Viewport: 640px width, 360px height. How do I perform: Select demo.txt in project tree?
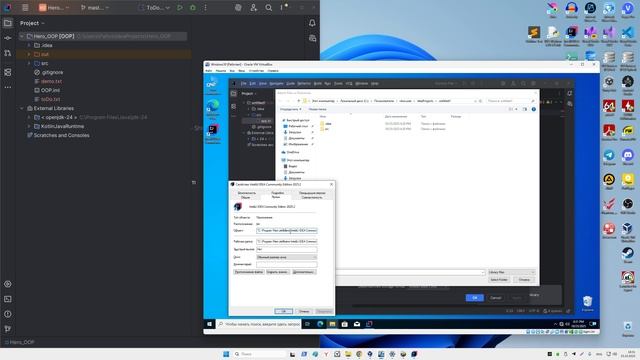point(51,81)
